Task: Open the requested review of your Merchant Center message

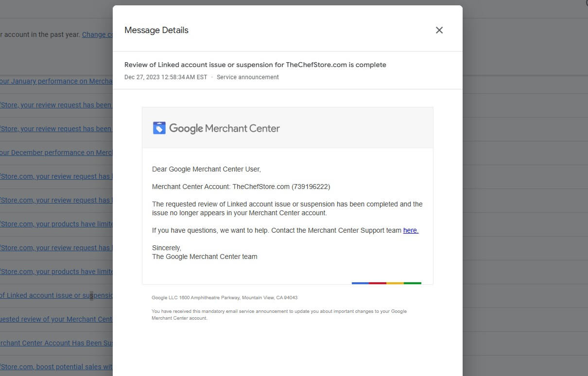Action: pos(56,319)
